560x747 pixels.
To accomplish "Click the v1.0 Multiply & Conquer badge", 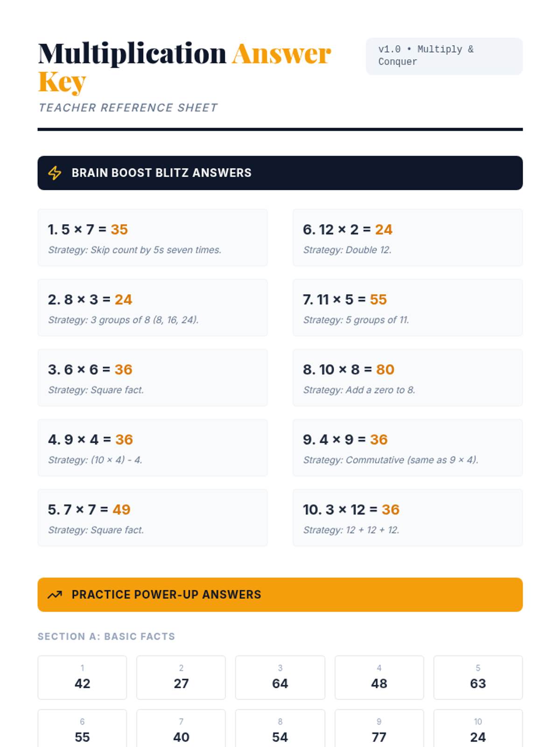I will pyautogui.click(x=444, y=56).
